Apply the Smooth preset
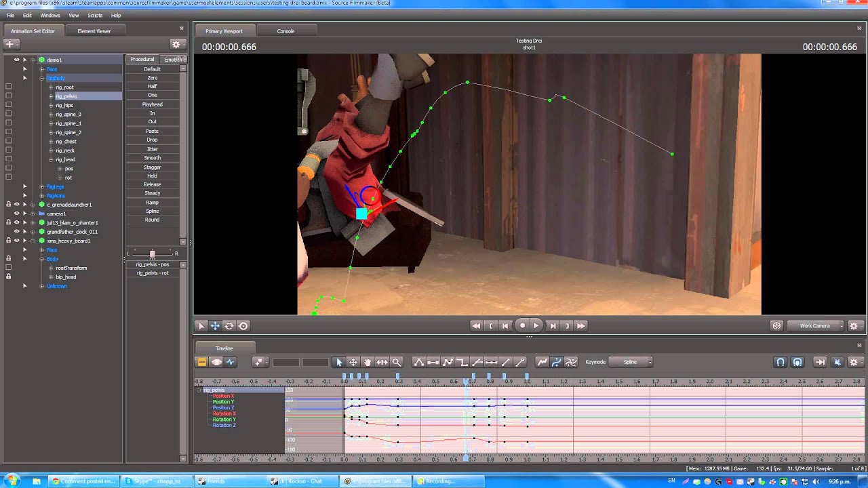 coord(153,158)
